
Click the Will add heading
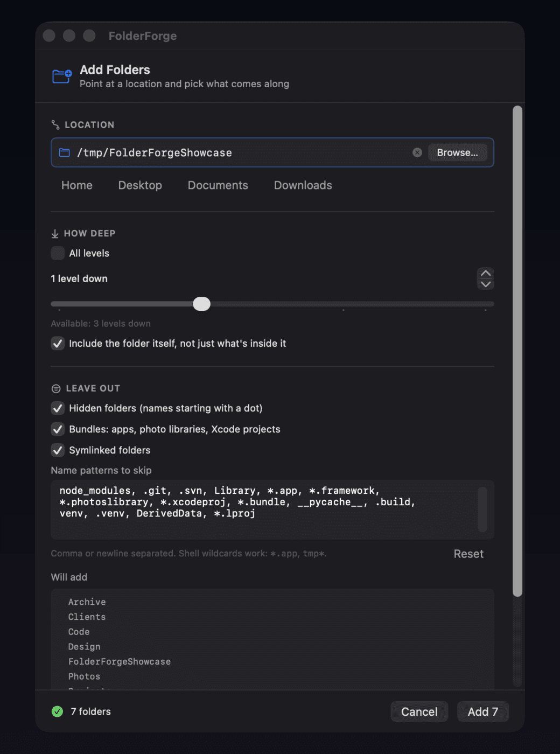69,577
